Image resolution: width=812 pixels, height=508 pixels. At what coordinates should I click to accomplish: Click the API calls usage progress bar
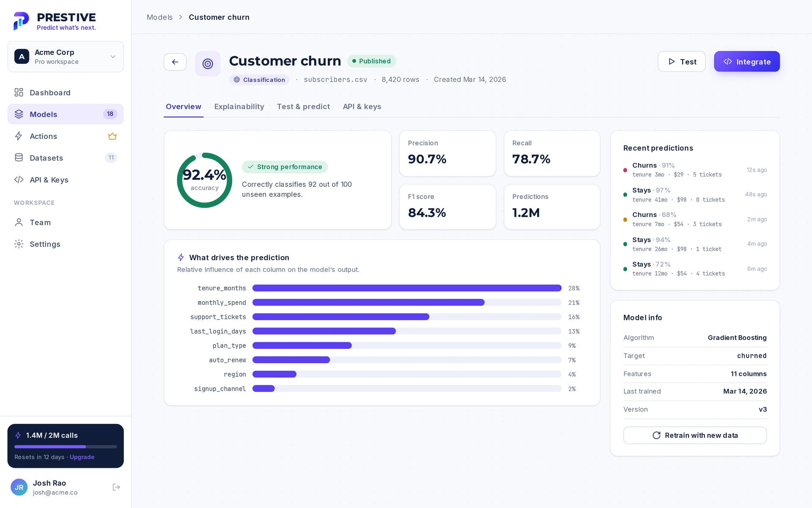[x=66, y=447]
